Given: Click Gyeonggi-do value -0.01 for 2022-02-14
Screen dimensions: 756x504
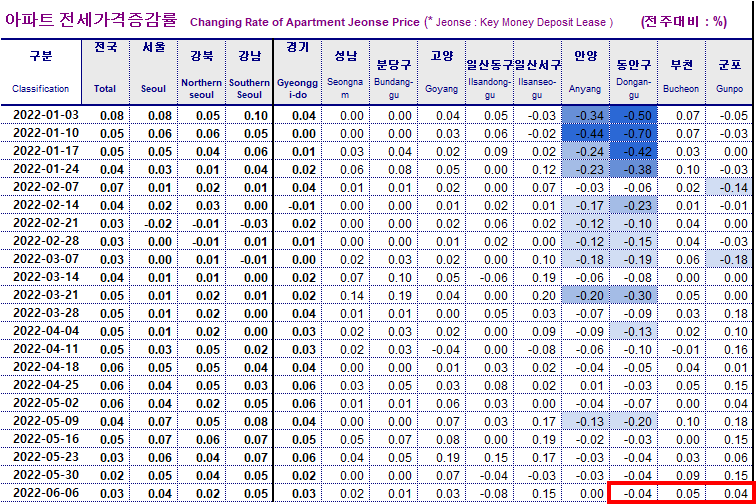Looking at the screenshot, I should click(302, 205).
